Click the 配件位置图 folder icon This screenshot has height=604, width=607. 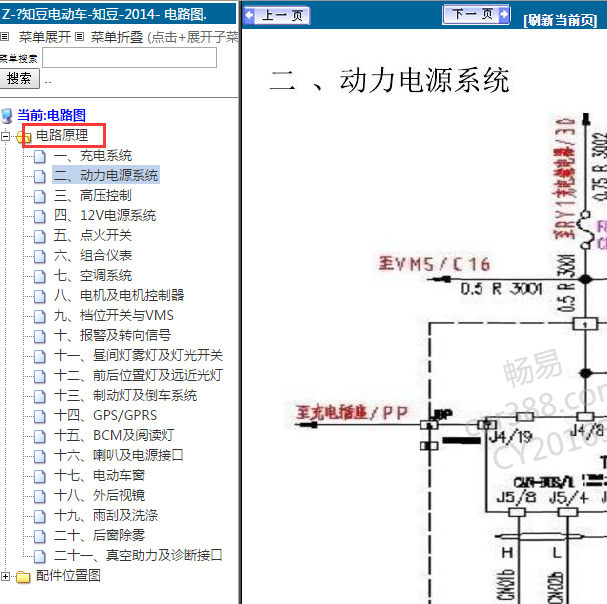pyautogui.click(x=24, y=577)
